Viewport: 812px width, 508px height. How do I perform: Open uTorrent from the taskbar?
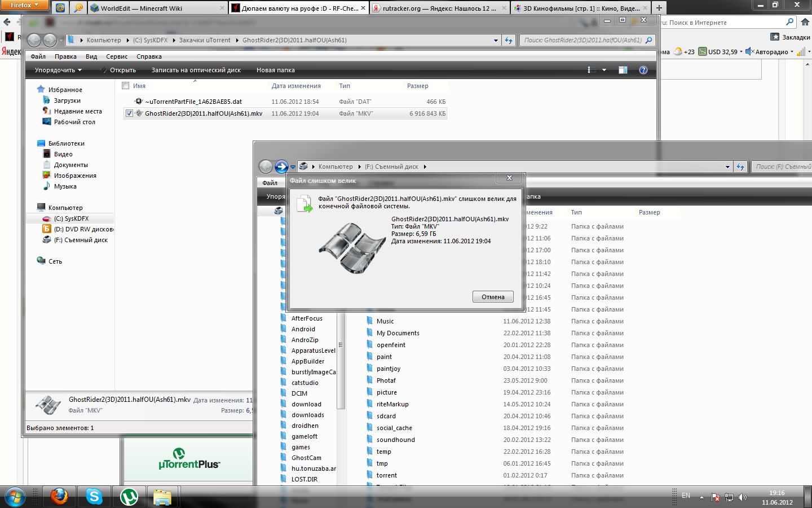tap(129, 497)
